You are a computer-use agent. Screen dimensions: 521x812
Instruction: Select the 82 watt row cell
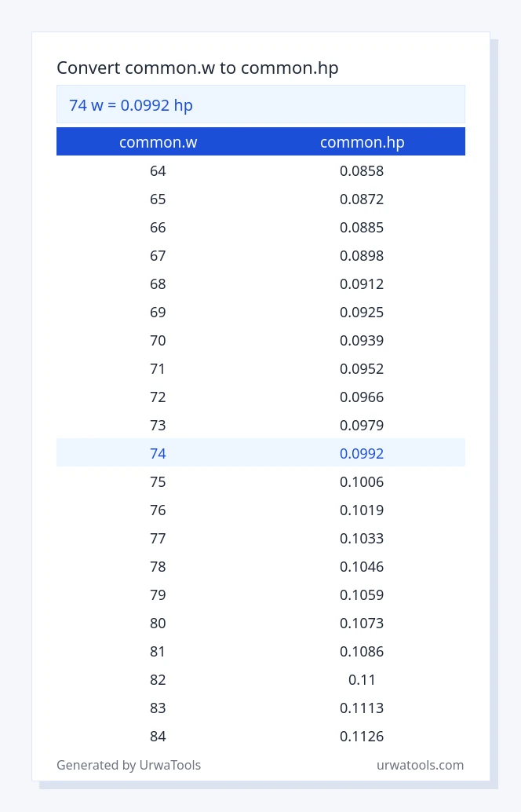(158, 679)
